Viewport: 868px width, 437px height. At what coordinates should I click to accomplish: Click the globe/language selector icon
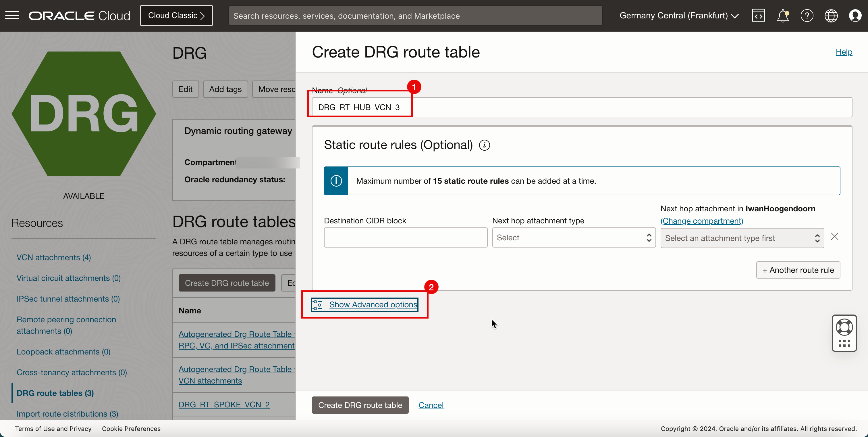(831, 16)
